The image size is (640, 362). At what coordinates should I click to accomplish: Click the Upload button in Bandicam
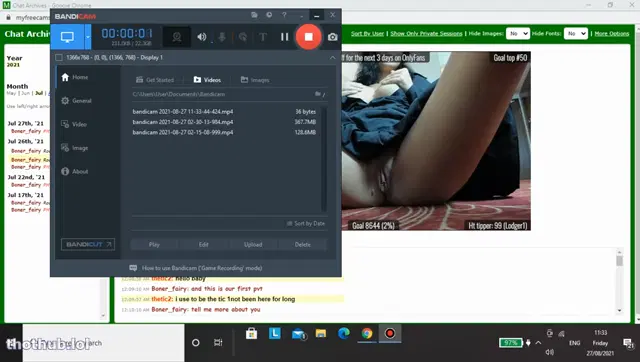[x=253, y=244]
